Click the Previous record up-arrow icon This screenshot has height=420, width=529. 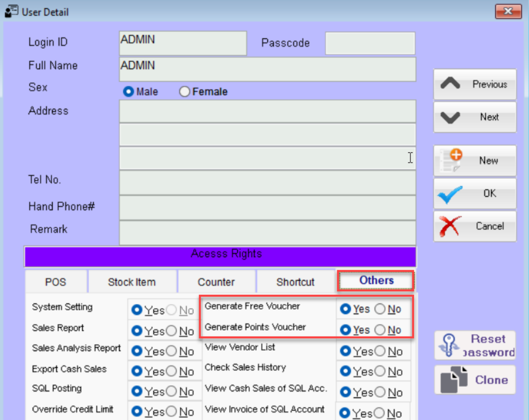(x=450, y=85)
